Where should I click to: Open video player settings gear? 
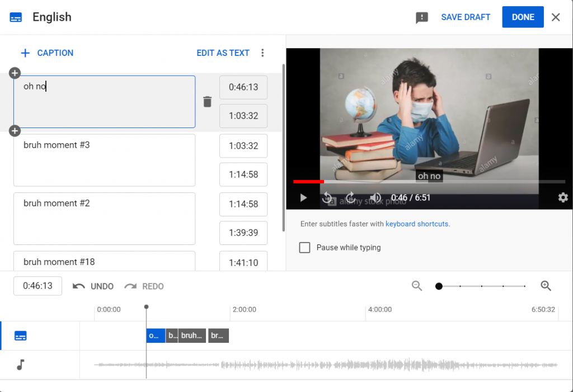(x=563, y=197)
